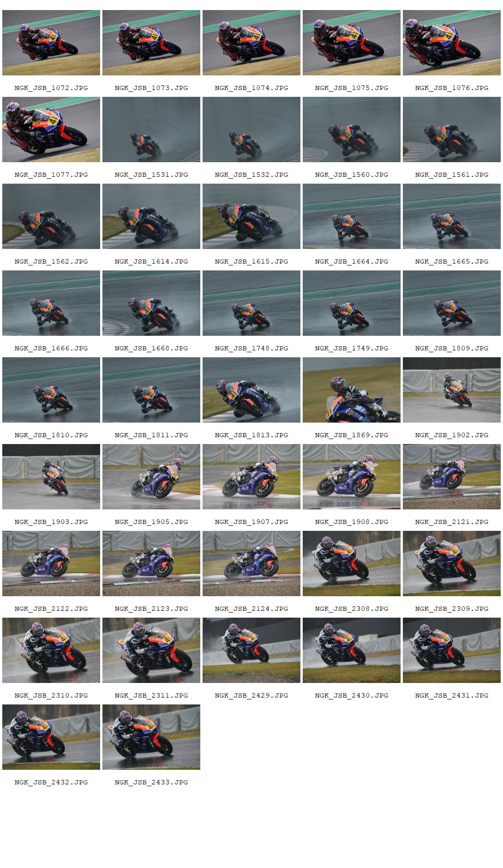Click the NGK_JSB_1902.JPG thumbnail
The height and width of the screenshot is (868, 503).
point(452,390)
